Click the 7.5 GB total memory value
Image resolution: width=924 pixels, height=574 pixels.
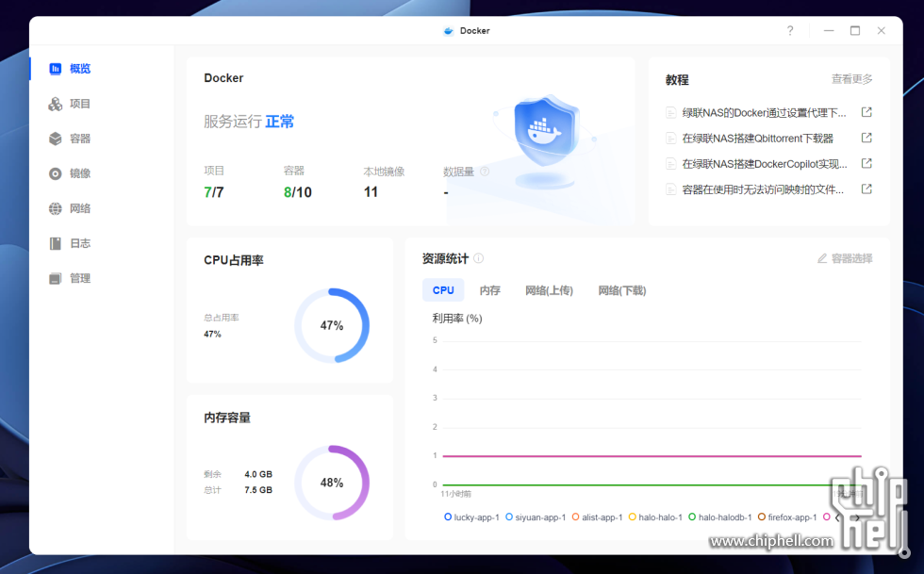coord(258,490)
